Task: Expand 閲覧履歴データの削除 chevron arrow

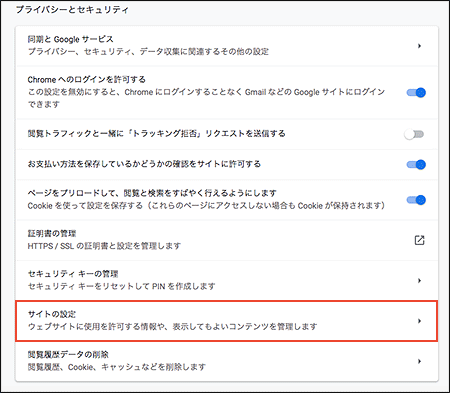Action: coord(419,361)
